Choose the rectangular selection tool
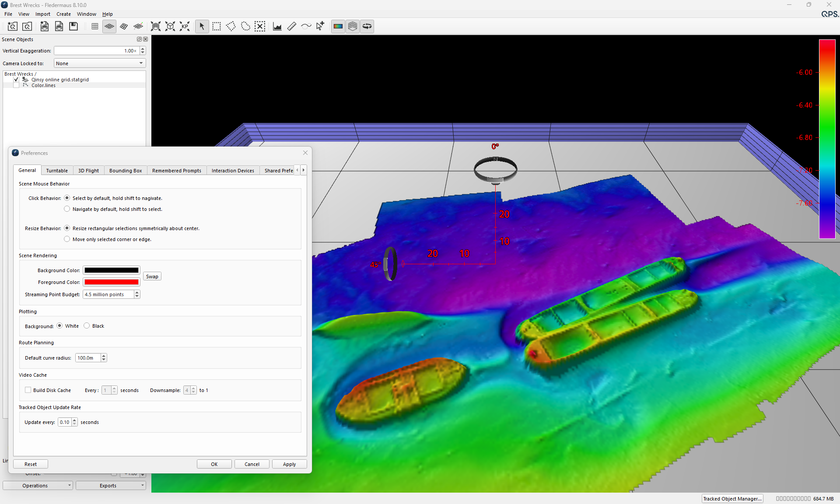840x504 pixels. 217,26
